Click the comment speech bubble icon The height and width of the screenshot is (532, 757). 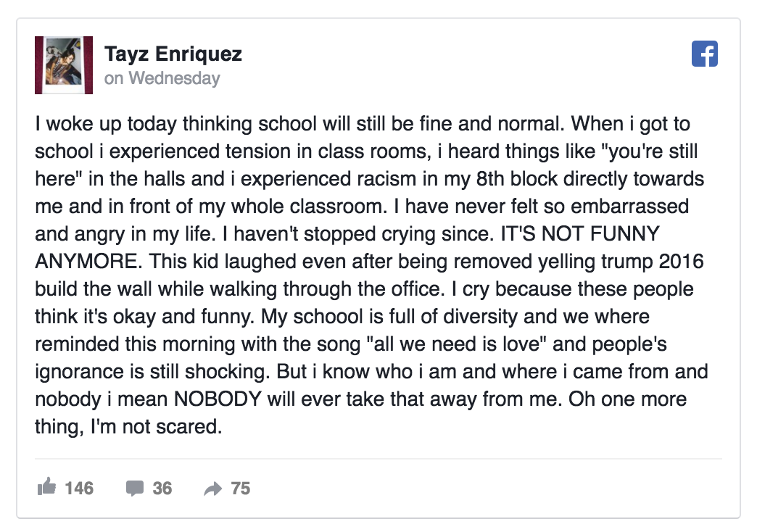point(135,489)
